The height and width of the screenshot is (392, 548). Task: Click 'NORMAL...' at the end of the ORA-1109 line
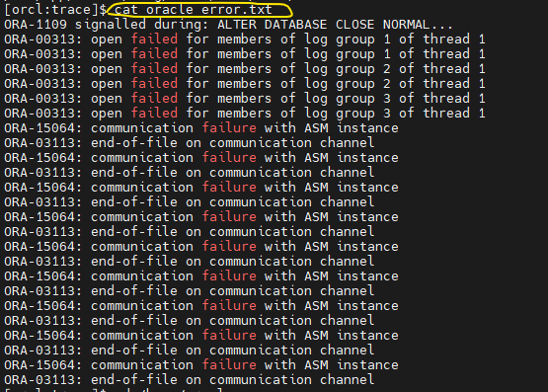tap(418, 25)
